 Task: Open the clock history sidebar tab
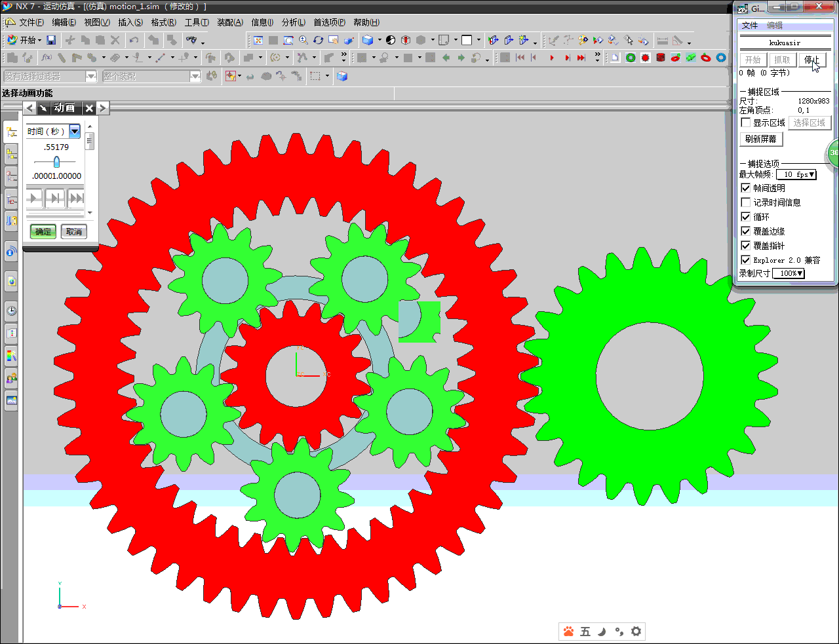(11, 311)
